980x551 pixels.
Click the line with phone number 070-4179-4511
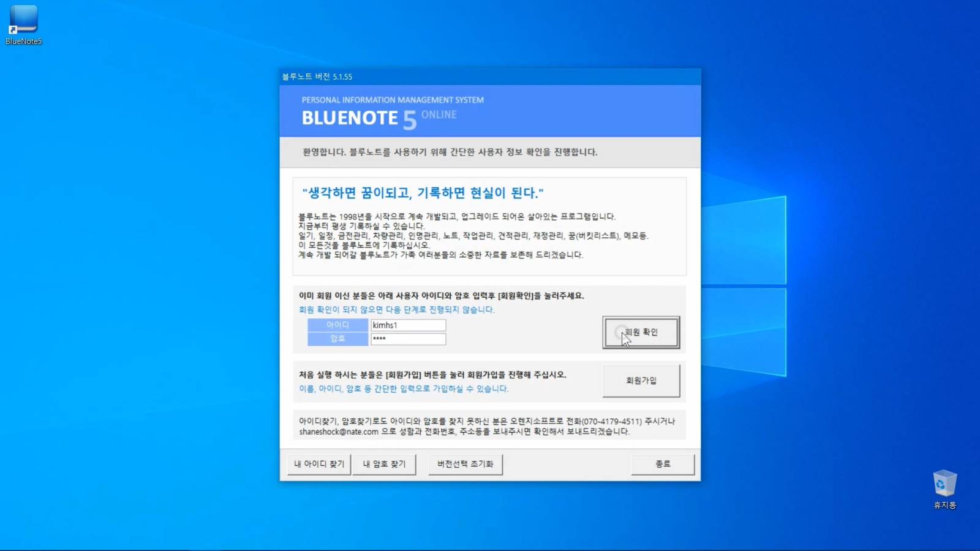[487, 421]
